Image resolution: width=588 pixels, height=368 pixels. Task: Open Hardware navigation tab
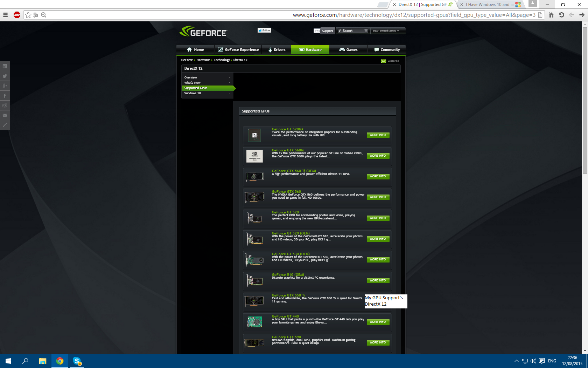point(310,50)
